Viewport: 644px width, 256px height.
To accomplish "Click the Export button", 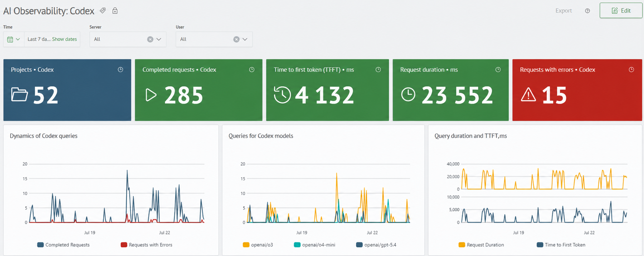I will pos(564,11).
